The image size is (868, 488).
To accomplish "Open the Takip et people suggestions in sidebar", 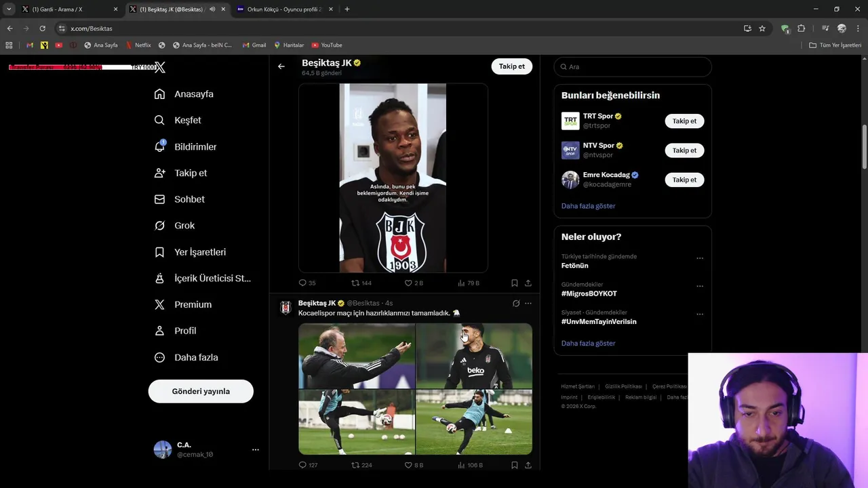I will point(180,173).
